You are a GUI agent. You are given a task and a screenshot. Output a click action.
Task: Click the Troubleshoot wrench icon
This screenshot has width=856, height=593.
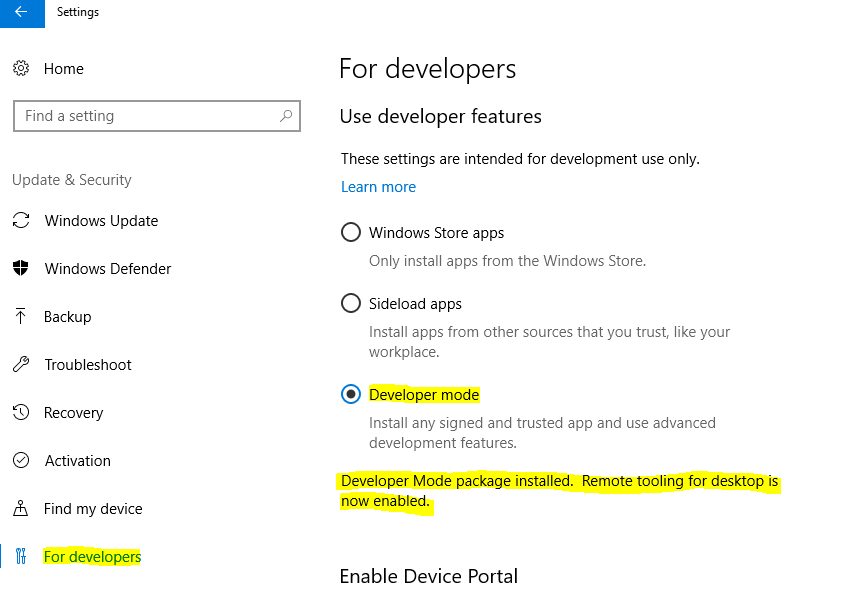pos(21,364)
